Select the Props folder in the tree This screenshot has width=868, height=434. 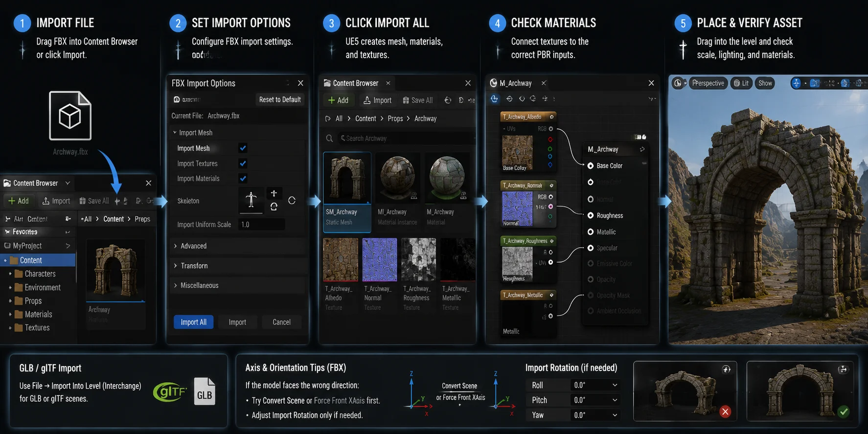pos(28,301)
